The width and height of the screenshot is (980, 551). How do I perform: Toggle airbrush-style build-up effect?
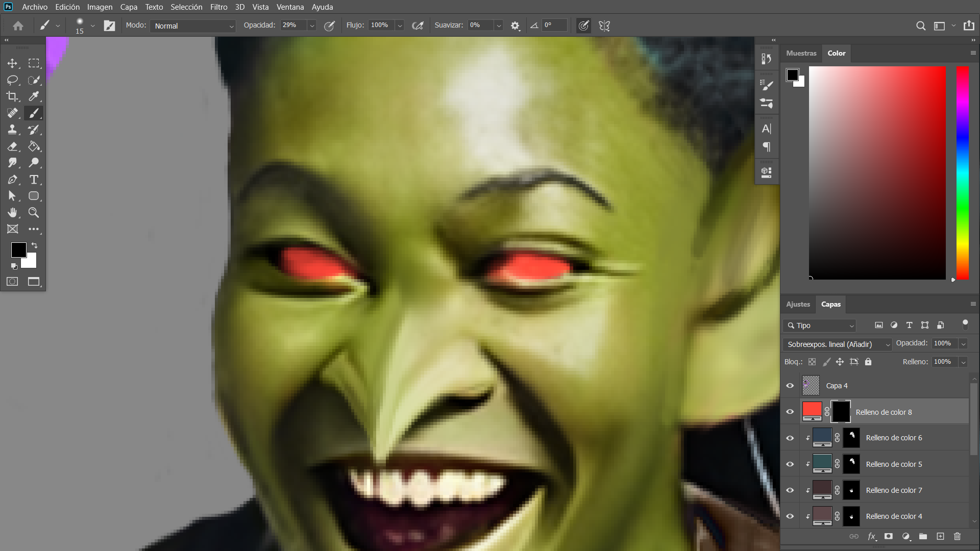point(418,26)
